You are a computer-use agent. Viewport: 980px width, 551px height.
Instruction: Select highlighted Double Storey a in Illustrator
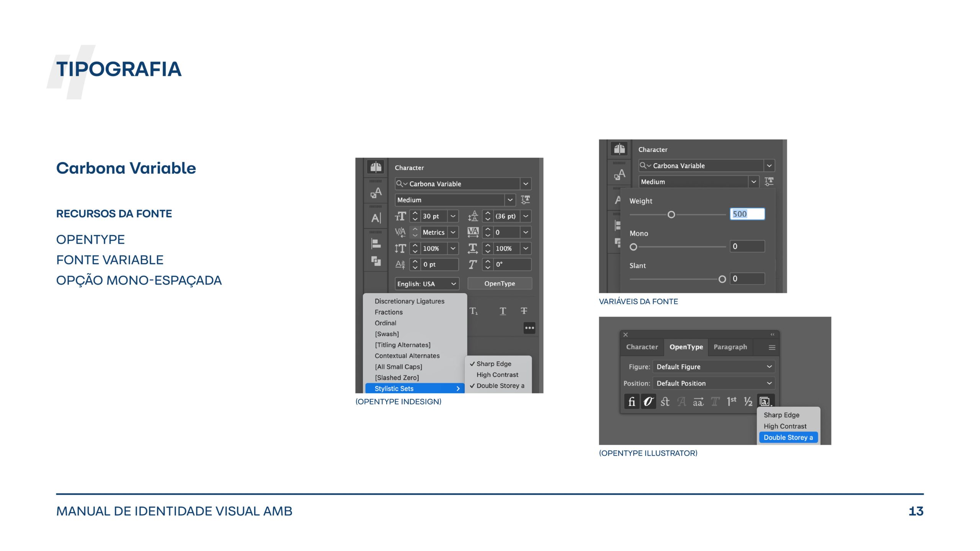click(x=788, y=437)
